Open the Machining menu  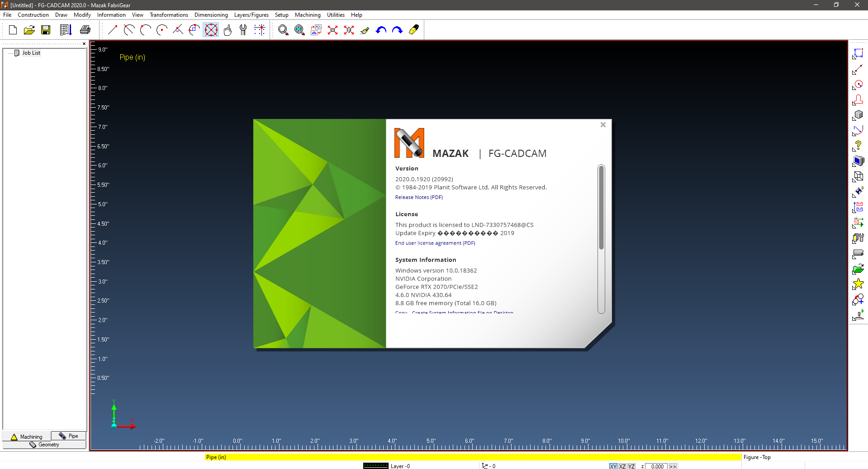coord(308,15)
